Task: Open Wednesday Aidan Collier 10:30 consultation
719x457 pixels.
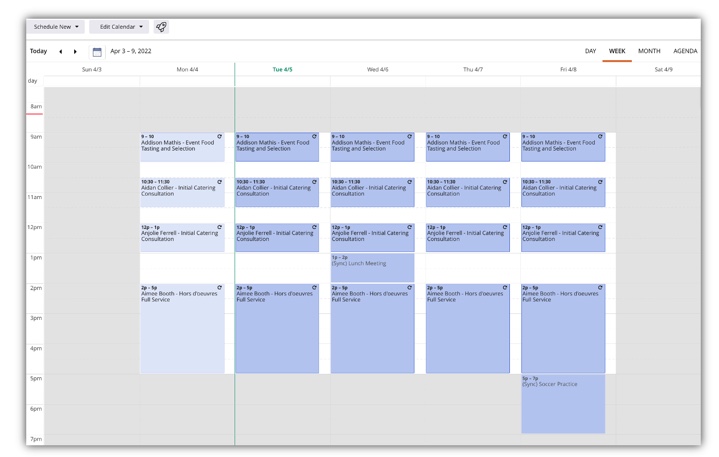Action: pyautogui.click(x=372, y=193)
